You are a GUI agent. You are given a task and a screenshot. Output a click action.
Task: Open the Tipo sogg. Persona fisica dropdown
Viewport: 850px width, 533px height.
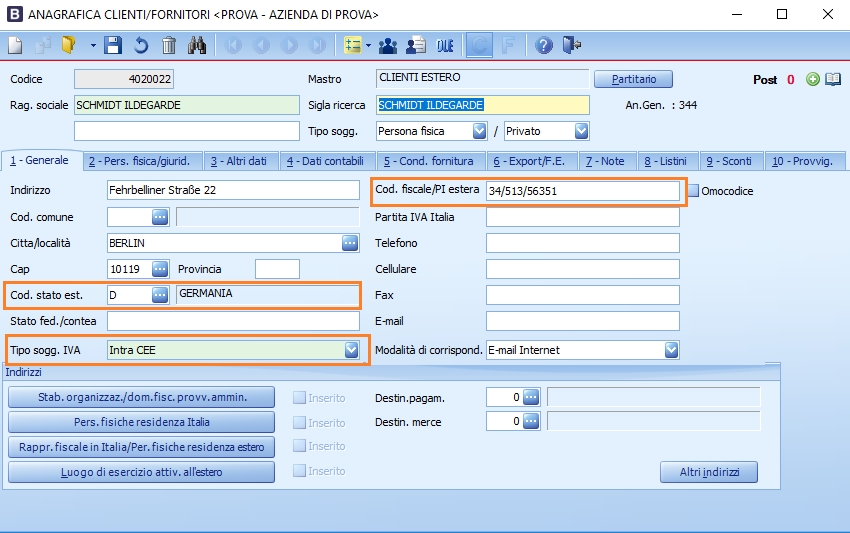coord(479,131)
